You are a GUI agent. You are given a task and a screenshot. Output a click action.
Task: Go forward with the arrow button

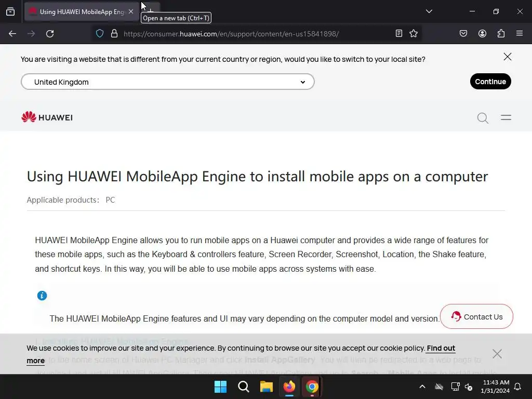[x=31, y=34]
